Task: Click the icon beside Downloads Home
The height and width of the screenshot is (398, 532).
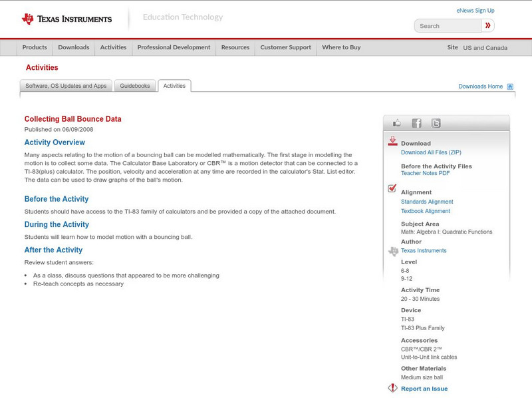Action: point(510,86)
